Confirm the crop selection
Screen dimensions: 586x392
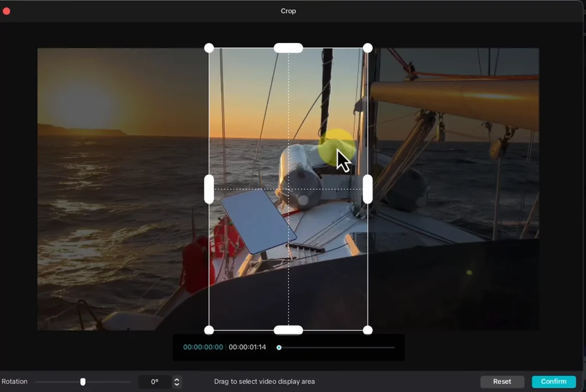(553, 382)
